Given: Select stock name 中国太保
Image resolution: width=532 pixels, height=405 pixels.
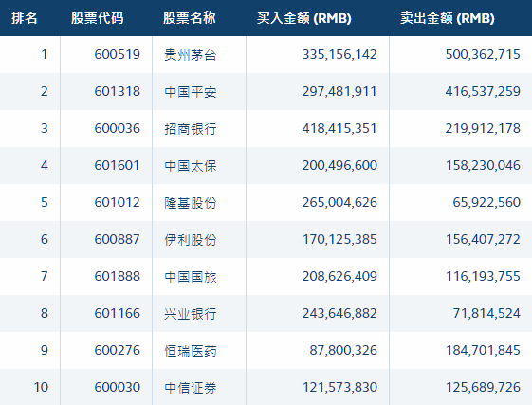Looking at the screenshot, I should coord(191,166).
